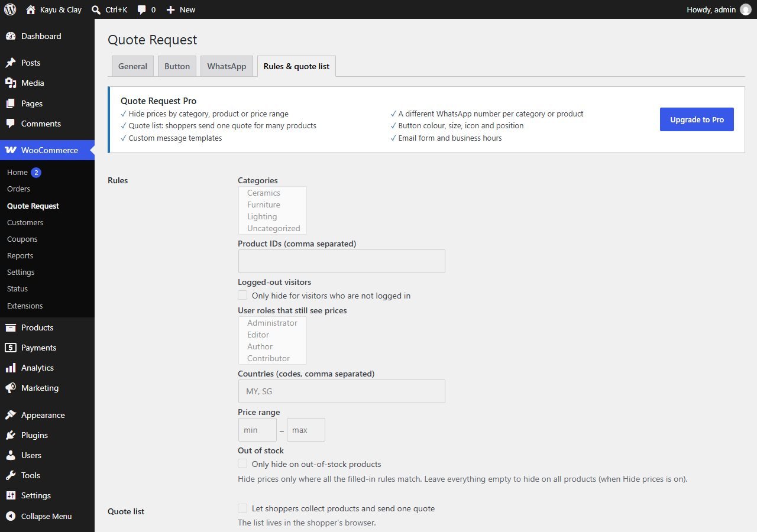Tick 'Only hide on out-of-stock products' checkbox
The height and width of the screenshot is (532, 757).
[242, 463]
